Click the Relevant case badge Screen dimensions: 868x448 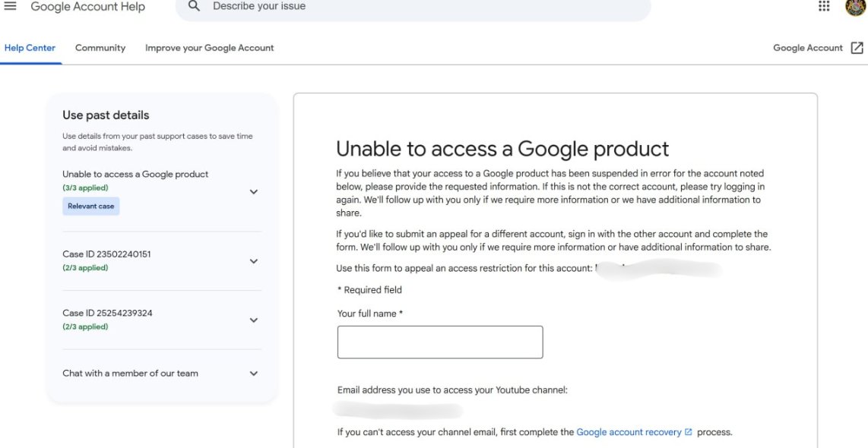coord(90,207)
